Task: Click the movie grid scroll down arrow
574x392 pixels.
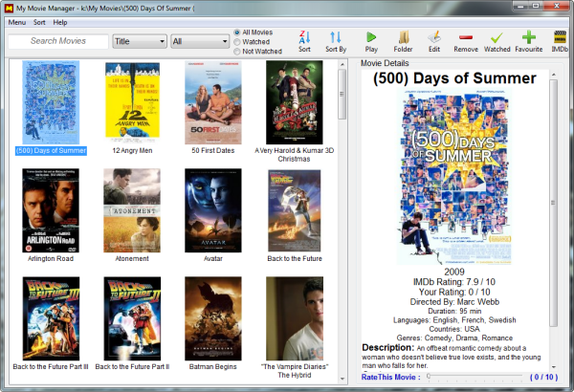Action: [x=342, y=379]
